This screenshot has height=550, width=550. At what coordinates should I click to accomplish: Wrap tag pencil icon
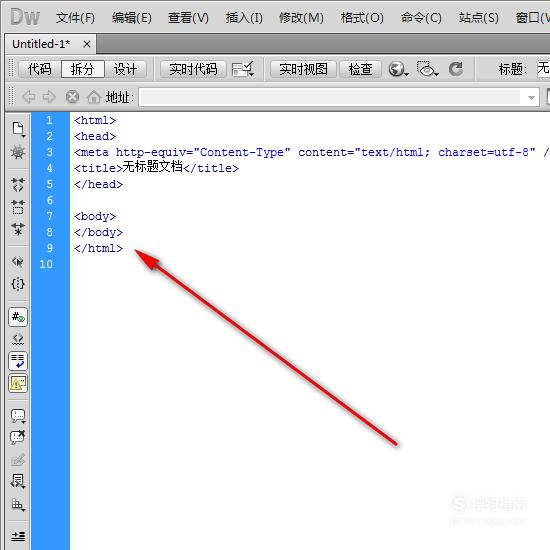coord(18,460)
